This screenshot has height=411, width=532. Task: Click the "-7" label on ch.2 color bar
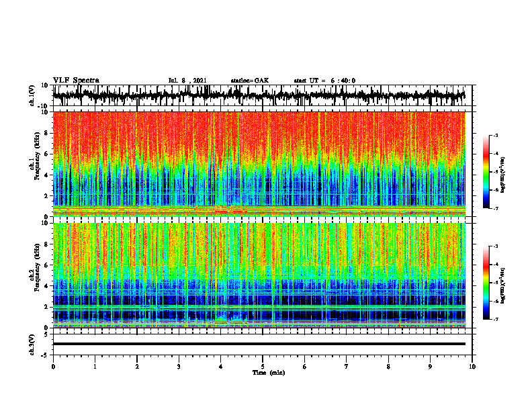point(496,319)
